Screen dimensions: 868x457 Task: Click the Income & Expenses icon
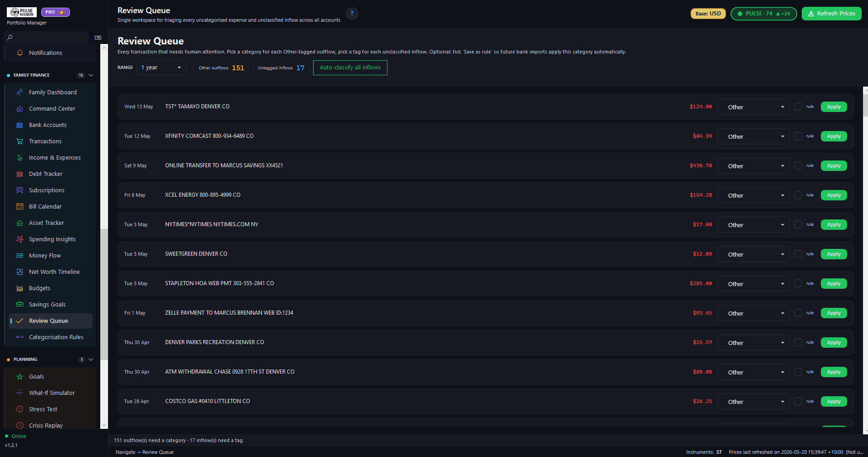coord(20,157)
